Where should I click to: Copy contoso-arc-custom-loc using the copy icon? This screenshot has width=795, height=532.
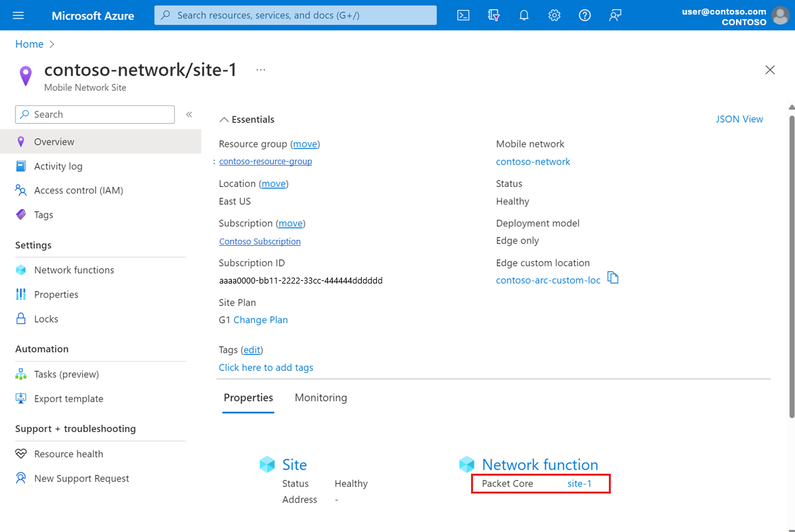coord(613,278)
